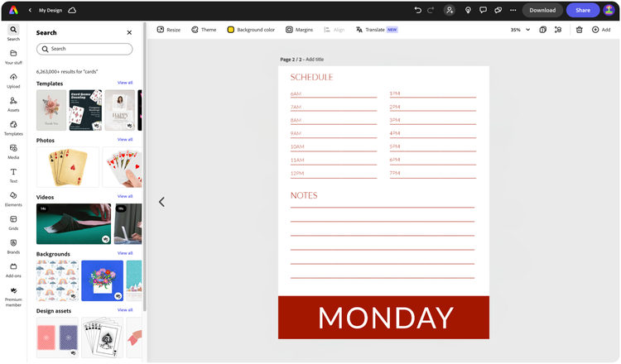The height and width of the screenshot is (364, 621).
Task: Open the Adobe Express home logo
Action: [13, 10]
